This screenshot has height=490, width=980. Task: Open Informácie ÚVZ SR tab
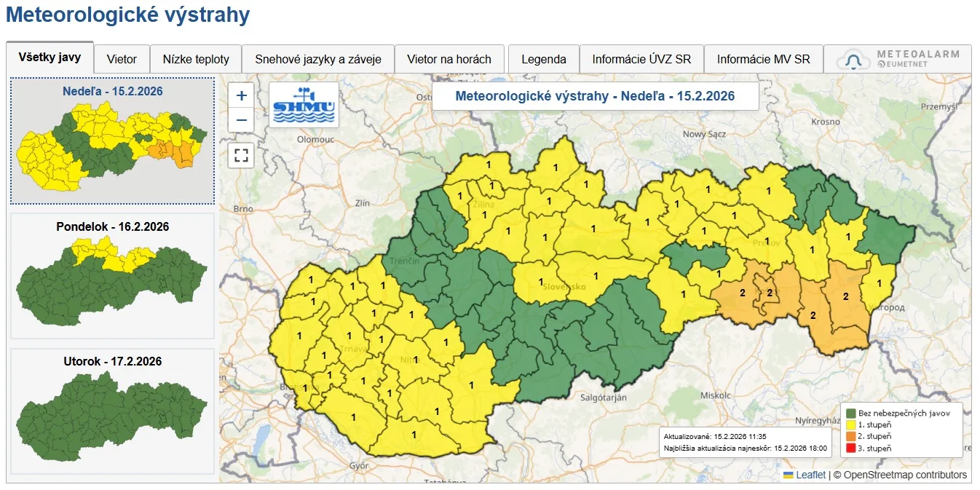tap(641, 60)
